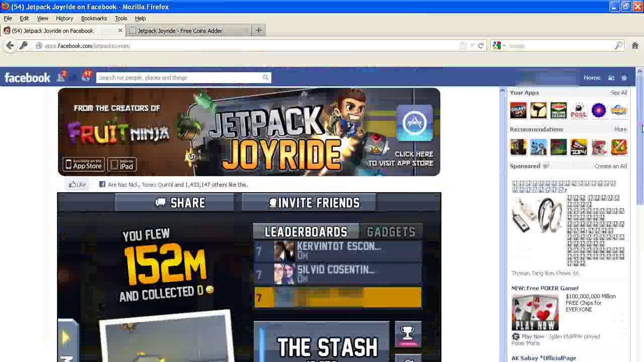
Task: Click the See All apps link
Action: (x=618, y=93)
